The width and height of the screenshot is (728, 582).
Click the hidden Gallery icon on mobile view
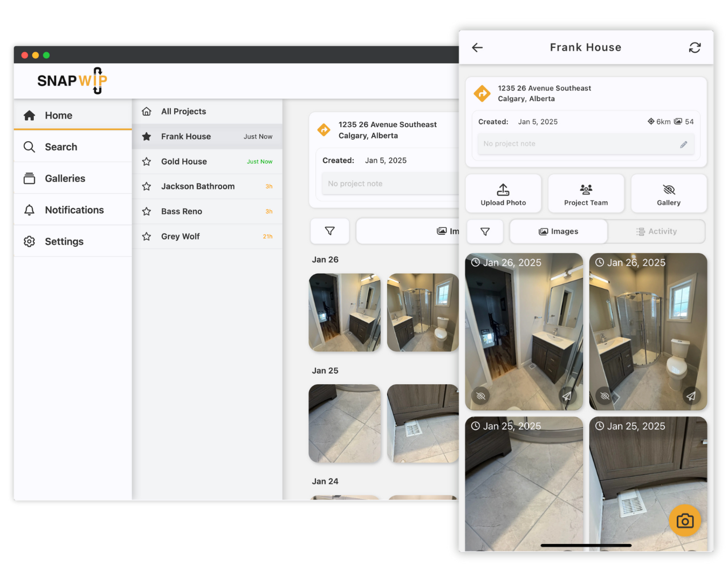click(669, 193)
